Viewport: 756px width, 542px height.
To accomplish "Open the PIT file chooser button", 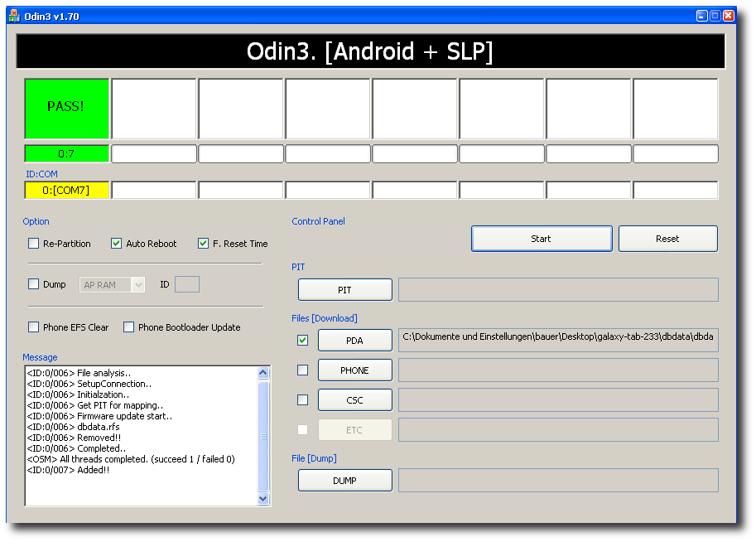I will 344,289.
